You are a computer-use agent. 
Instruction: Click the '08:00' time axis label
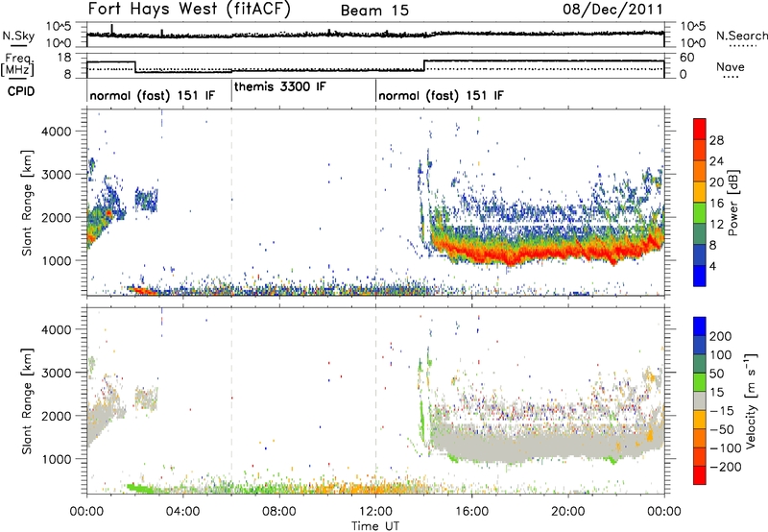click(279, 512)
